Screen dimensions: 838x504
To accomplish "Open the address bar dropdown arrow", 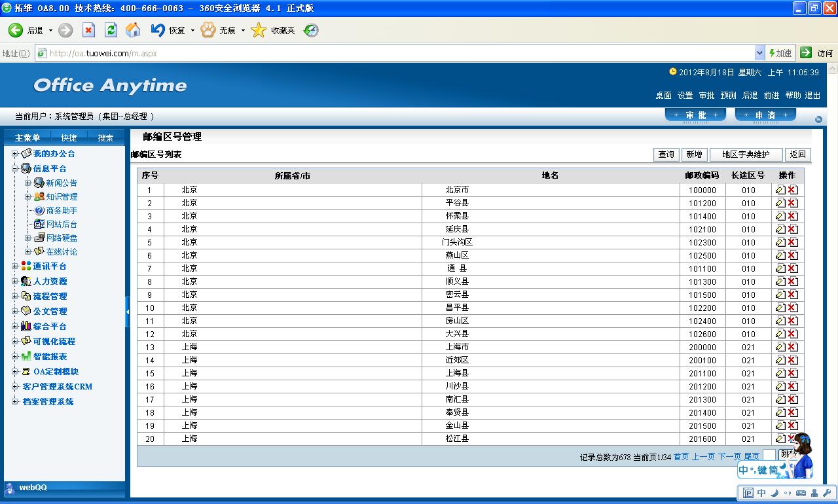I will point(759,53).
